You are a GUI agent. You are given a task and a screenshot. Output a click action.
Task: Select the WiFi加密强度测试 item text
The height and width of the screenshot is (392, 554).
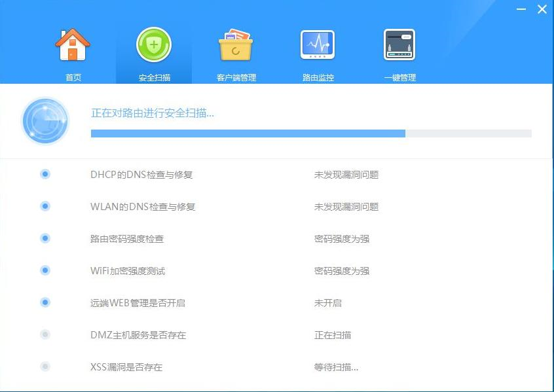(128, 271)
